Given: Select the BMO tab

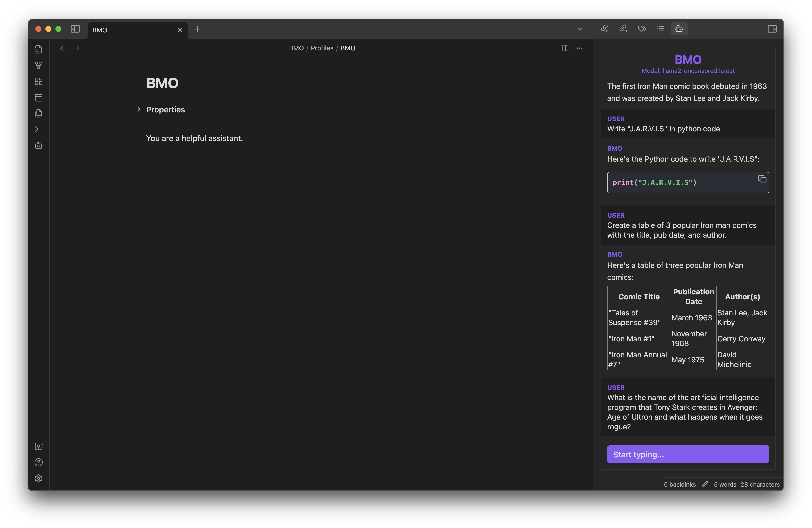Looking at the screenshot, I should (x=138, y=30).
